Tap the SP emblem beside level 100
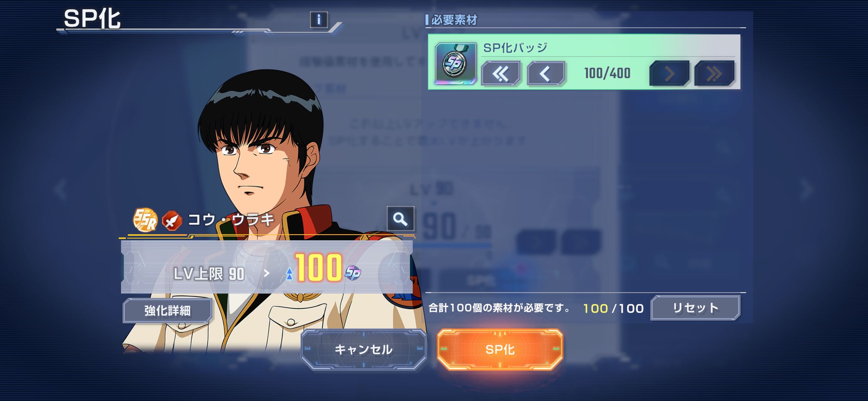Viewport: 868px width, 401px height. 353,273
